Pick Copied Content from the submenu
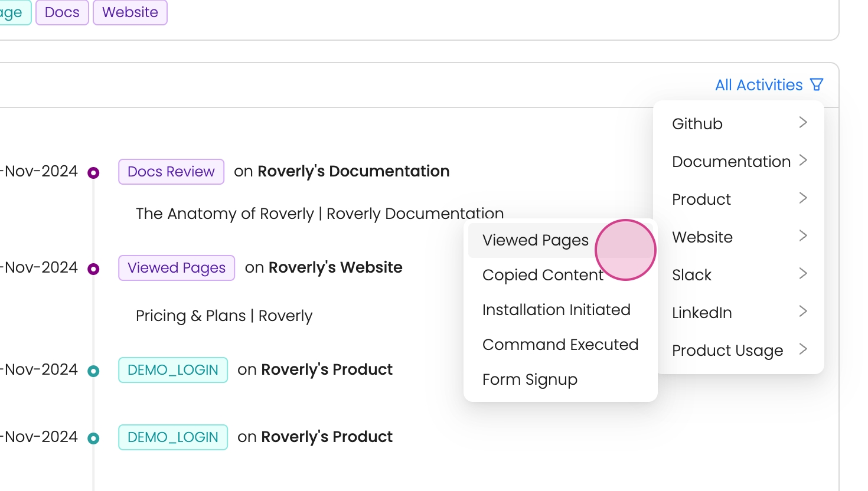The image size is (868, 491). click(x=543, y=275)
